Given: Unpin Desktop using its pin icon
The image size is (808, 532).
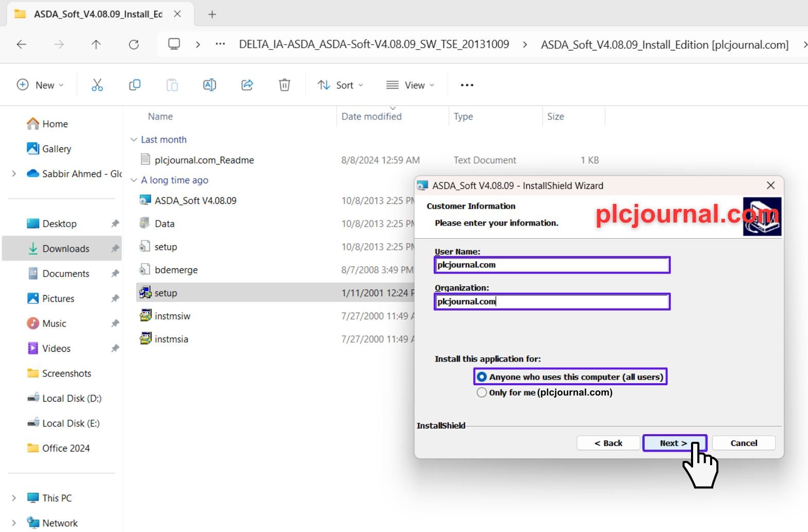Looking at the screenshot, I should (x=115, y=224).
